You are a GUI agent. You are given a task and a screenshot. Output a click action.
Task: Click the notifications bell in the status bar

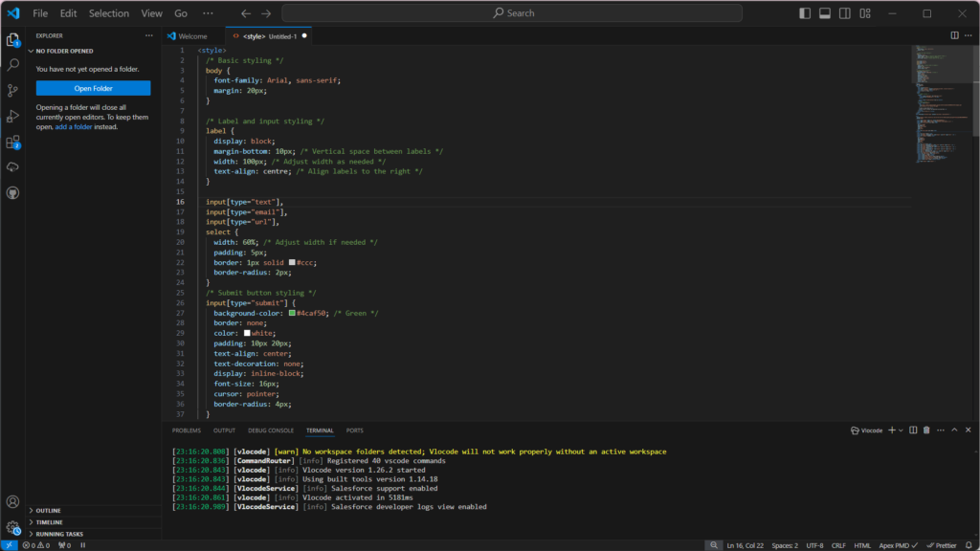pos(969,544)
